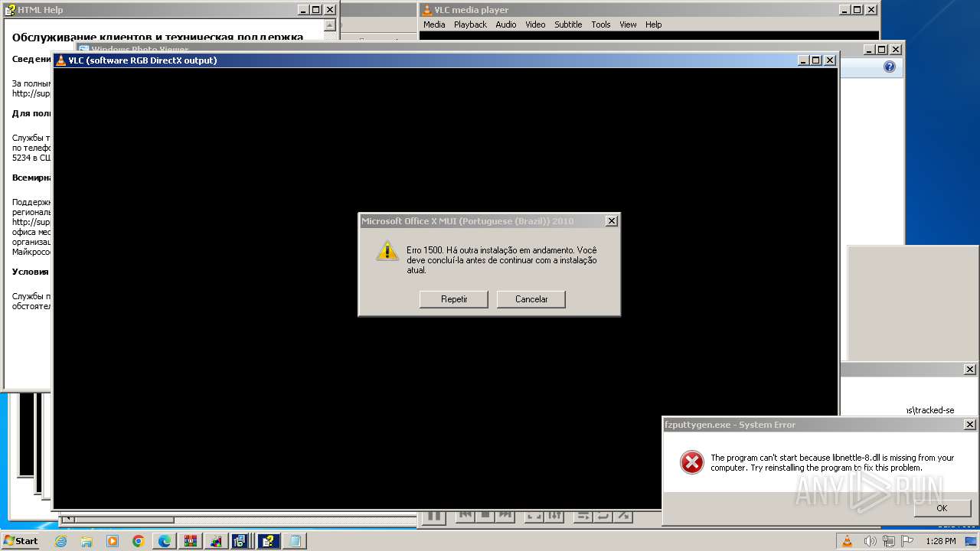The height and width of the screenshot is (551, 980).
Task: Click the Russian heading text in HTML Help
Action: pyautogui.click(x=158, y=37)
